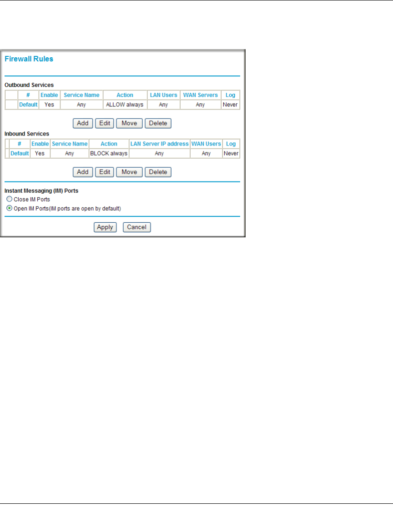Click 'Never' in Outbound Log column
The height and width of the screenshot is (532, 393).
point(230,105)
